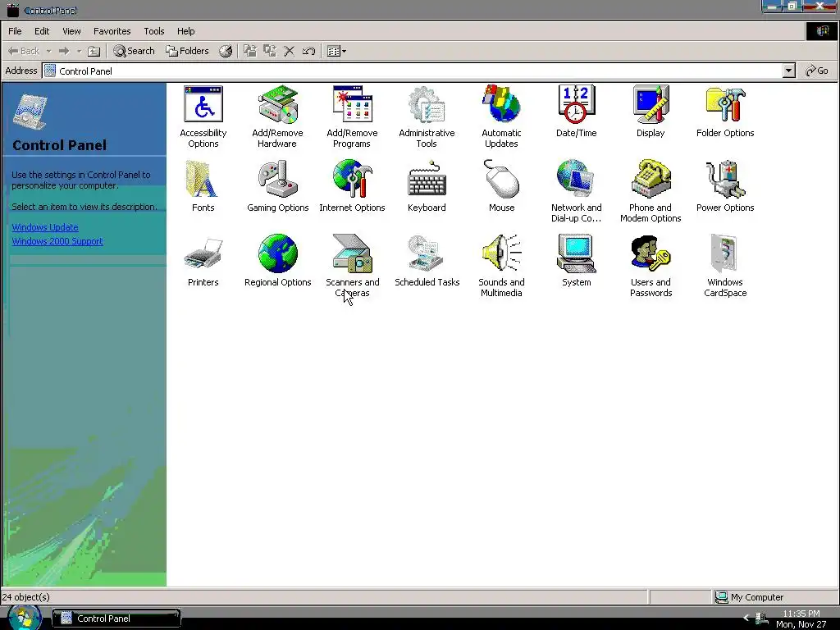The height and width of the screenshot is (630, 840).
Task: Go up one folder level
Action: [94, 51]
